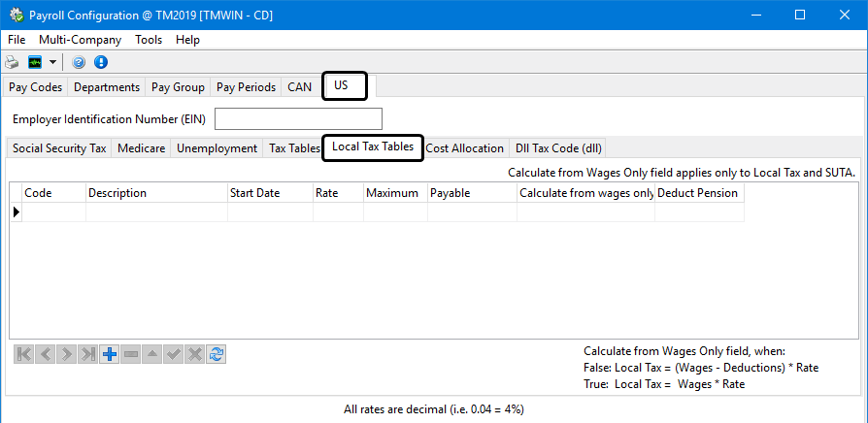Go to first record in navigator
Viewport: 868px width, 423px height.
[24, 354]
